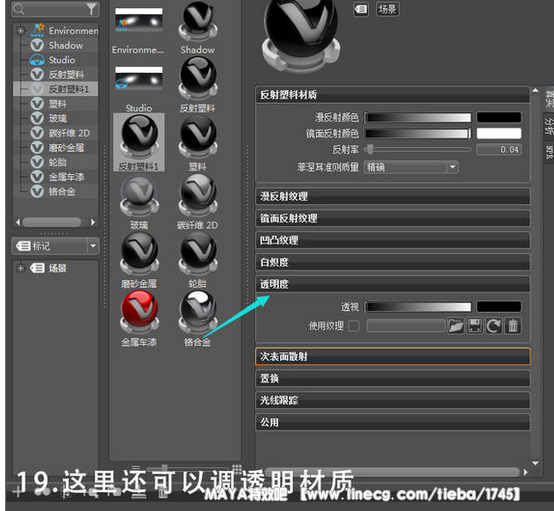
Task: Select the Studio environment thumbnail
Action: (x=138, y=78)
